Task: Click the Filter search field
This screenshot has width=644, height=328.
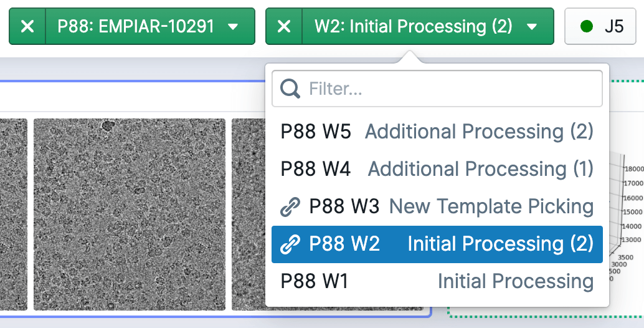Action: [437, 89]
